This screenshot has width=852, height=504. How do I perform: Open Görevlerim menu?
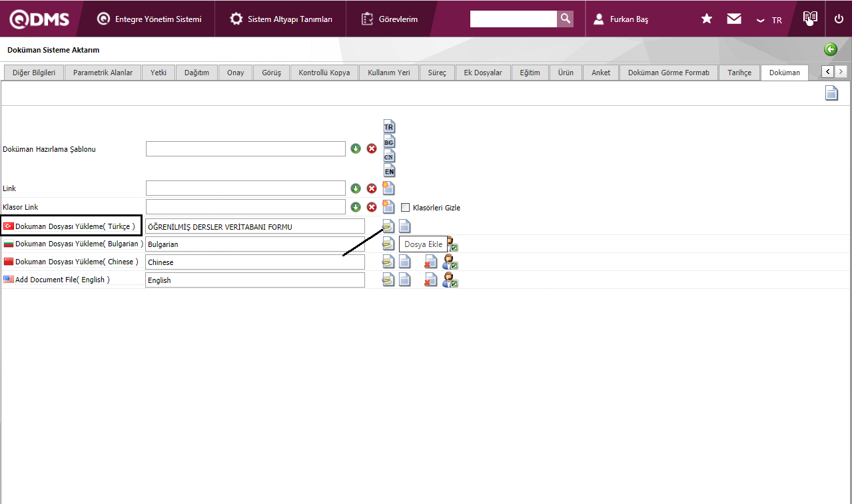tap(390, 19)
